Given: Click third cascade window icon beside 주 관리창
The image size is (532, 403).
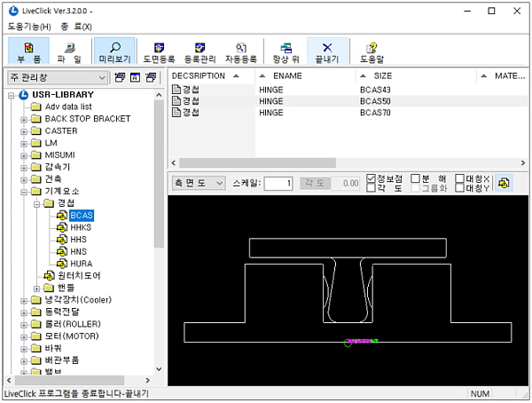Looking at the screenshot, I should [151, 77].
